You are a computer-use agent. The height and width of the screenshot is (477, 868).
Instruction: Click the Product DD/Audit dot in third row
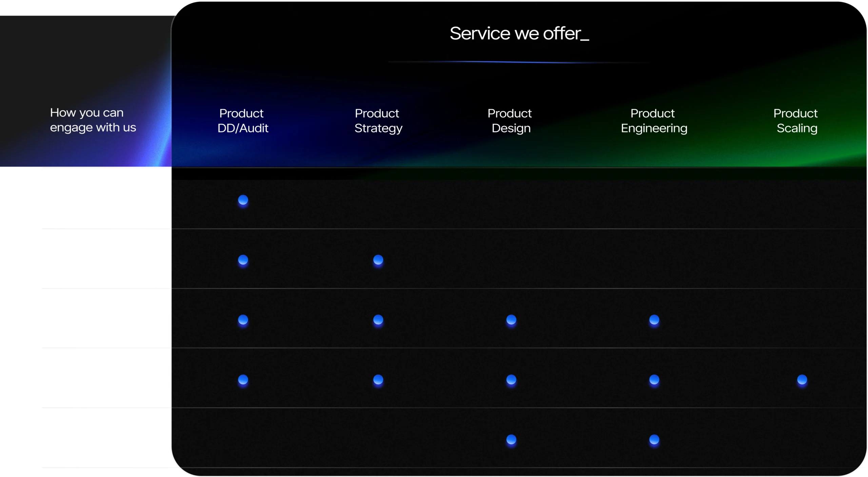243,320
